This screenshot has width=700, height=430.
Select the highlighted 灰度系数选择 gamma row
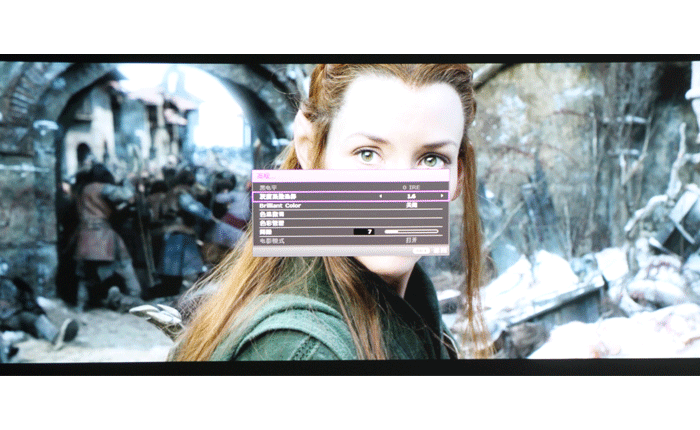pyautogui.click(x=282, y=196)
